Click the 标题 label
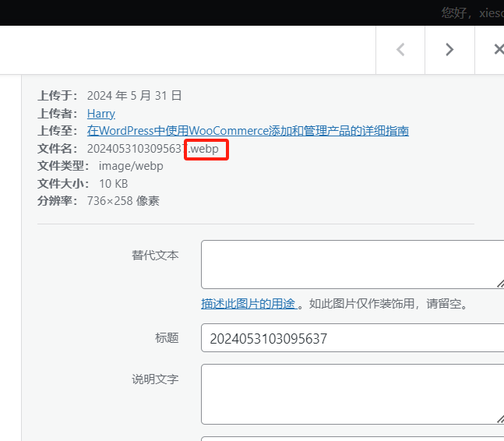The image size is (504, 441). tap(167, 338)
